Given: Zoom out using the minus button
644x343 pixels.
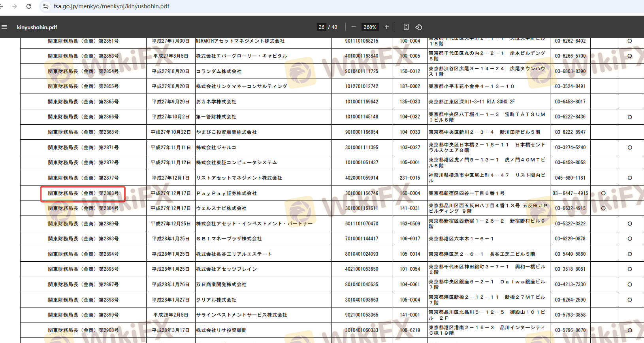Looking at the screenshot, I should (354, 27).
